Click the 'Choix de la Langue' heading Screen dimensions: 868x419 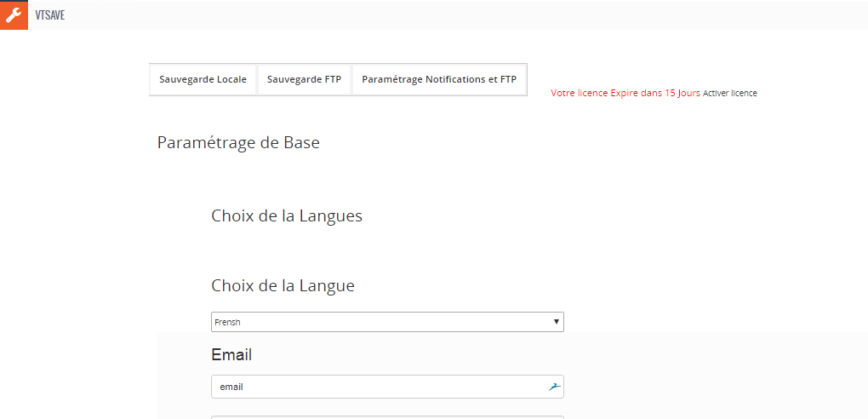pyautogui.click(x=283, y=286)
